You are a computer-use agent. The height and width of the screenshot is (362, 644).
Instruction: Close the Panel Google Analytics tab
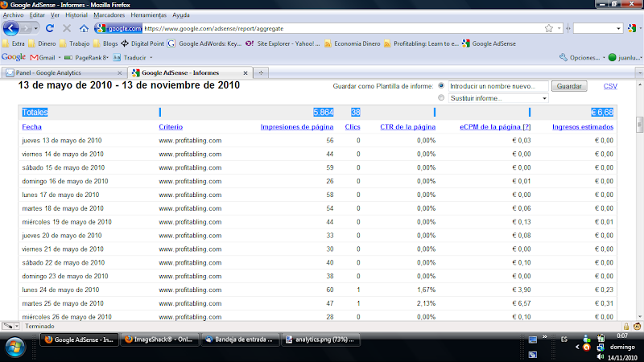[119, 72]
